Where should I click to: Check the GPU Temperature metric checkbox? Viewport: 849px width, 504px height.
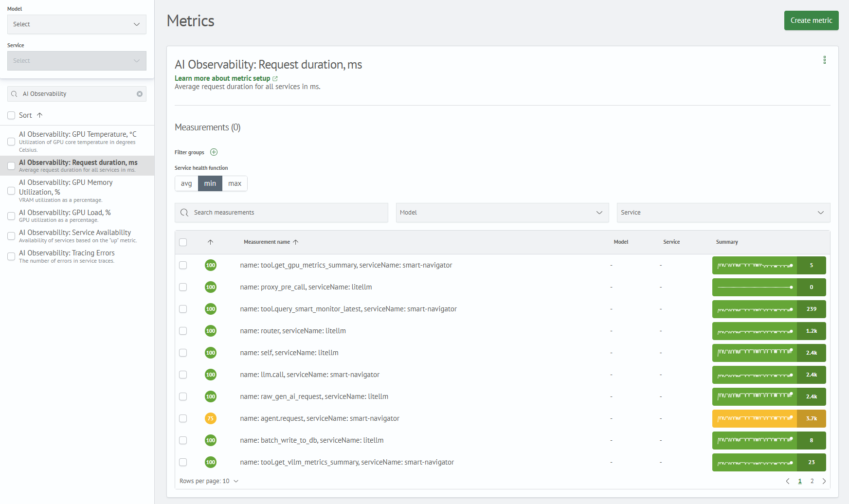(x=11, y=142)
